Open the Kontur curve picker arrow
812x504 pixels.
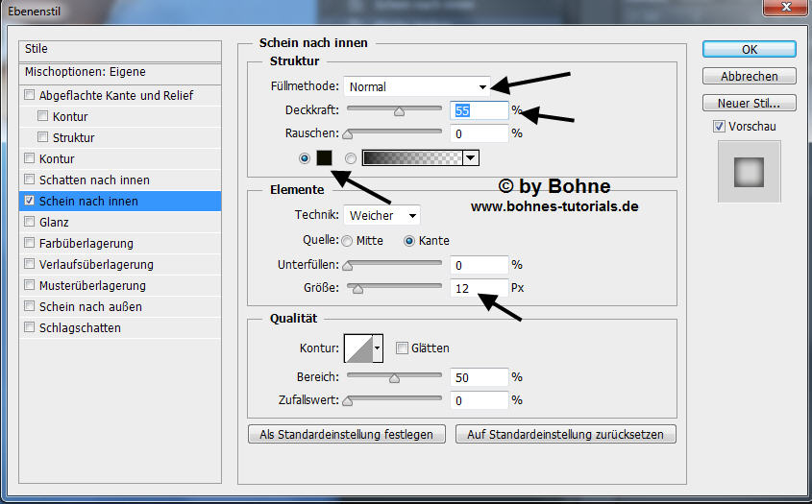[x=378, y=348]
